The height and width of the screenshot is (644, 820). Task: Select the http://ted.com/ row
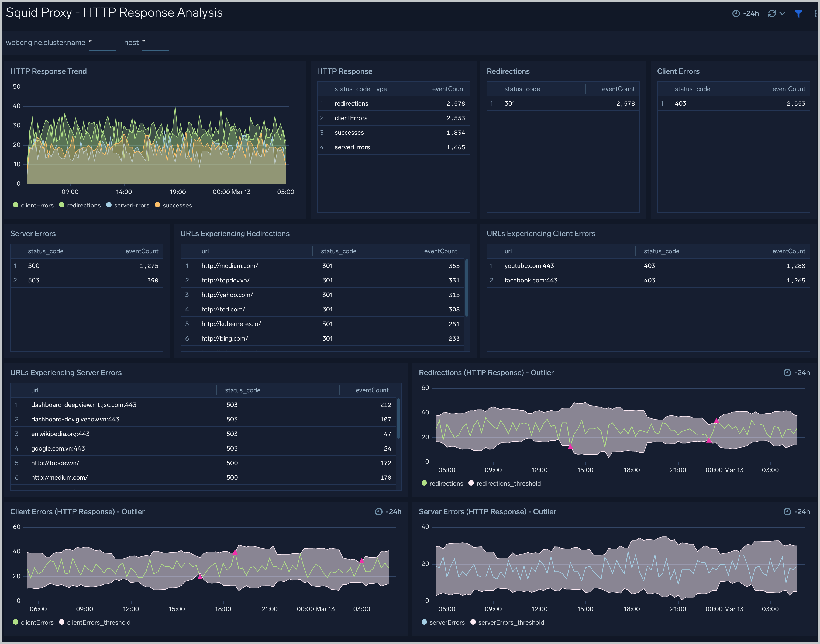[x=323, y=310]
